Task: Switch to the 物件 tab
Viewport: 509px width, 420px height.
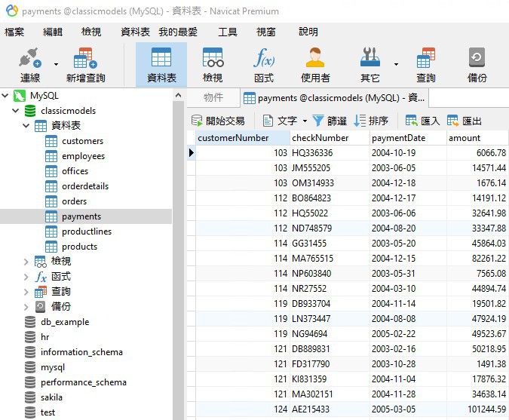Action: click(213, 97)
